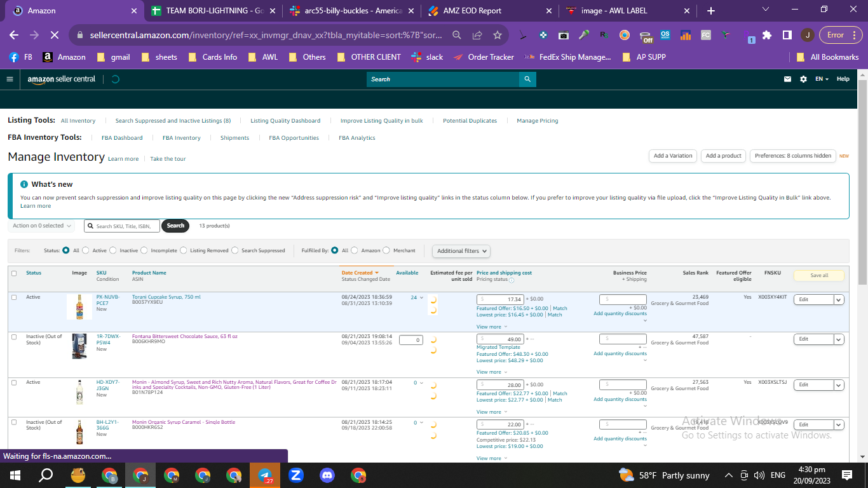
Task: Filter by Fulfilled By Merchant
Action: (x=386, y=250)
